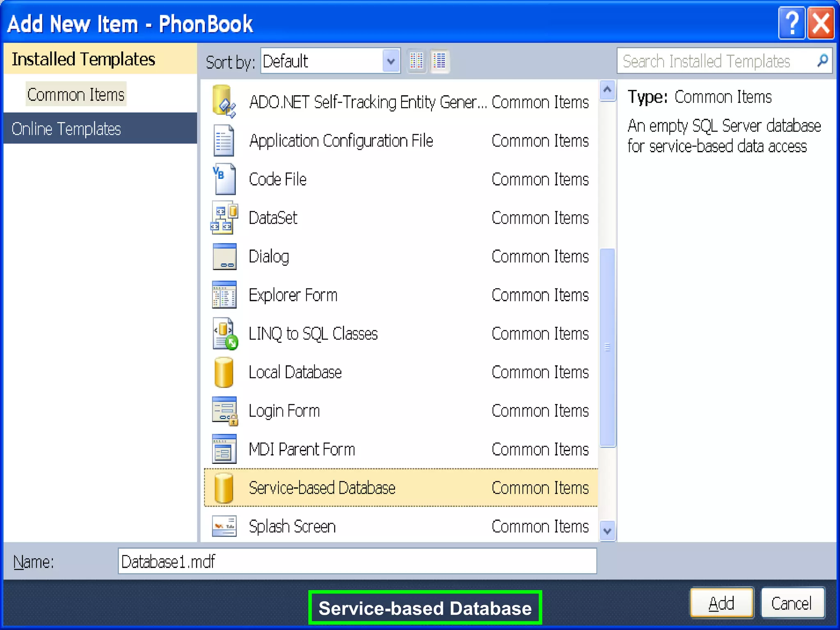Select the Dialog template icon
840x630 pixels.
[224, 256]
